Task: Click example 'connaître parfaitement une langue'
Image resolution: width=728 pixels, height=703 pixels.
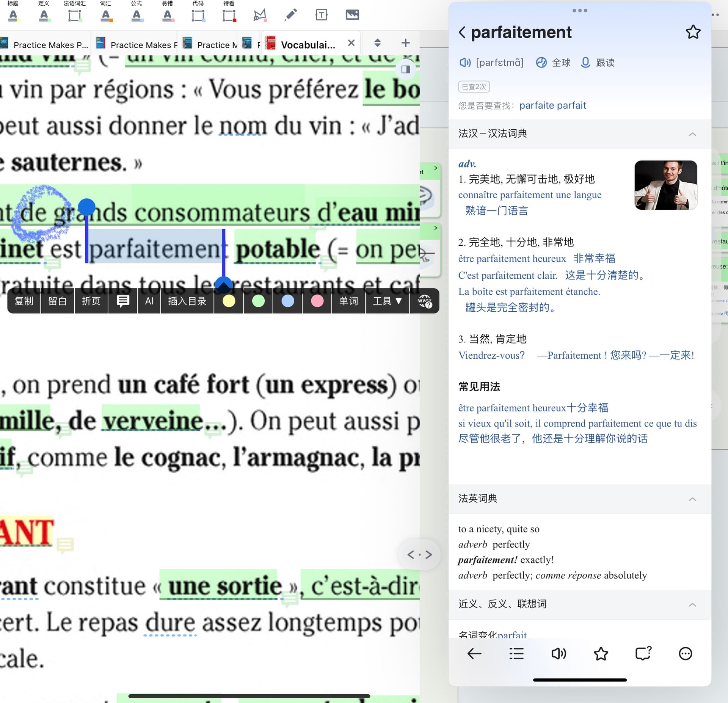Action: point(530,195)
